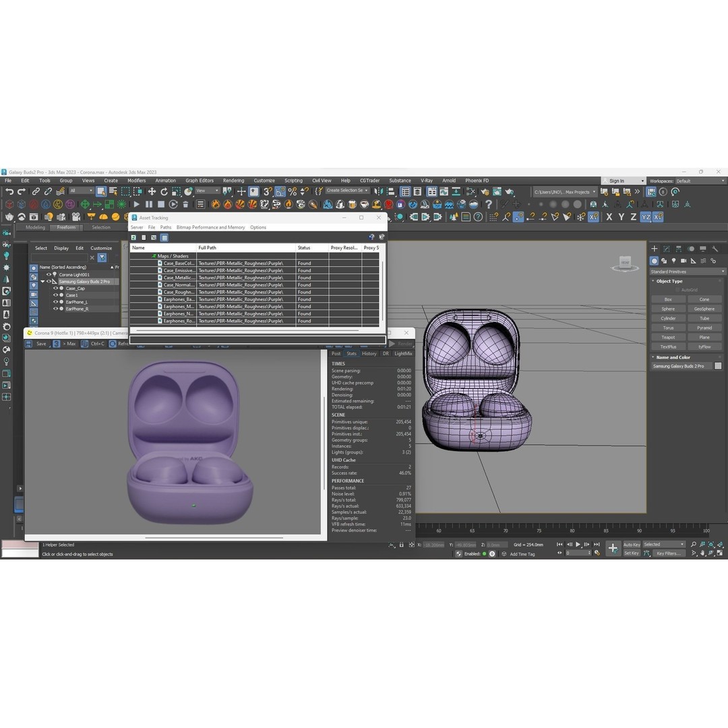The width and height of the screenshot is (728, 728).
Task: Open the selection filter All dropdown
Action: (x=82, y=191)
